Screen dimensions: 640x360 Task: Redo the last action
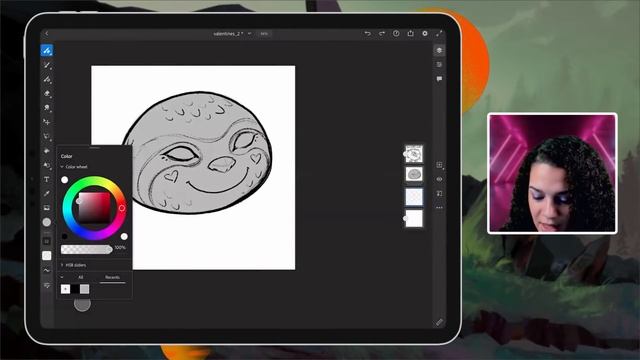click(x=382, y=33)
